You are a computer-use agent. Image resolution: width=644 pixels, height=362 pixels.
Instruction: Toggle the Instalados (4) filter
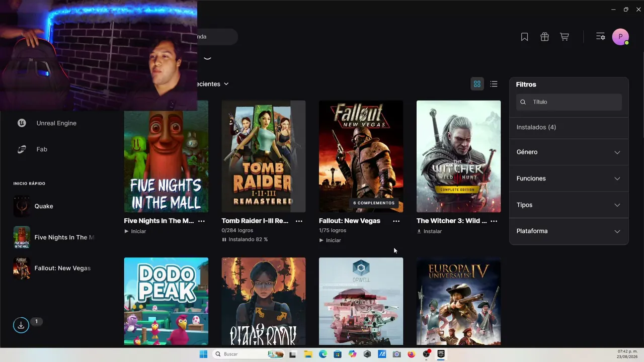569,127
